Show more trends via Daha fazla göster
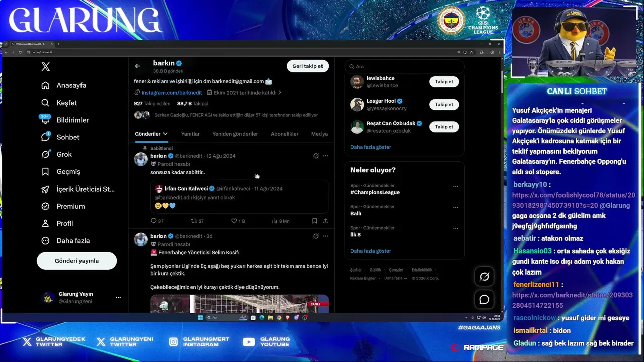The width and height of the screenshot is (644, 362). [370, 251]
